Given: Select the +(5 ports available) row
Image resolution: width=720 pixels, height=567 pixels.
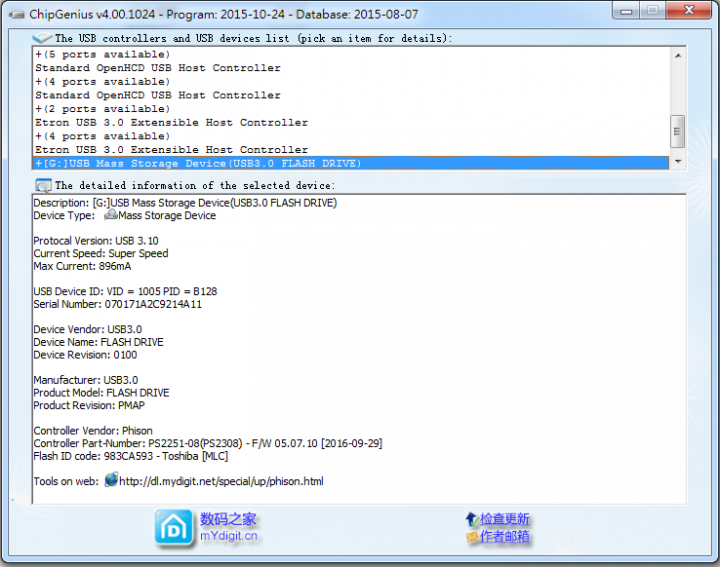Looking at the screenshot, I should tap(351, 55).
